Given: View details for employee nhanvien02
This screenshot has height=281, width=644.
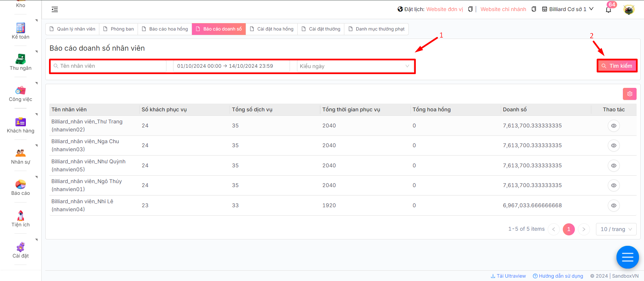Looking at the screenshot, I should pyautogui.click(x=613, y=126).
